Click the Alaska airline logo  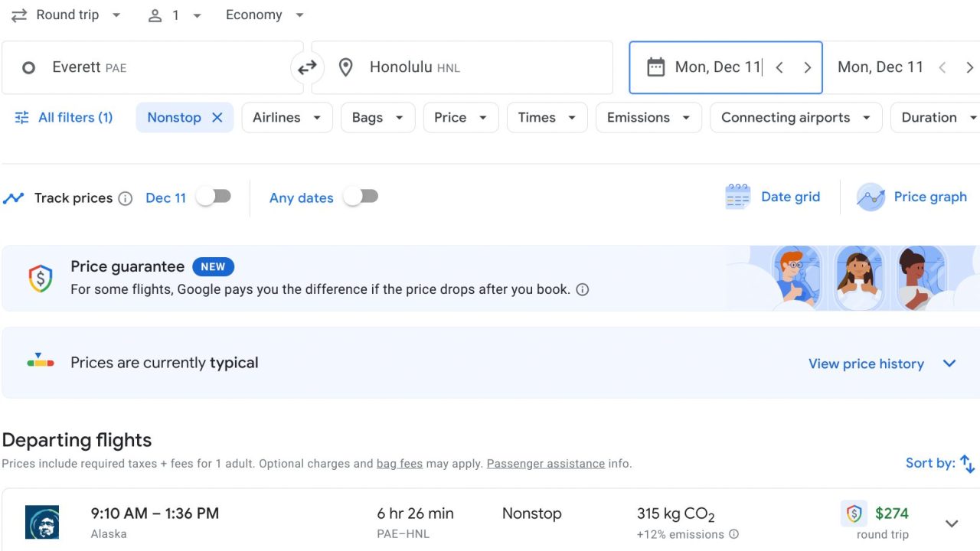click(x=42, y=522)
